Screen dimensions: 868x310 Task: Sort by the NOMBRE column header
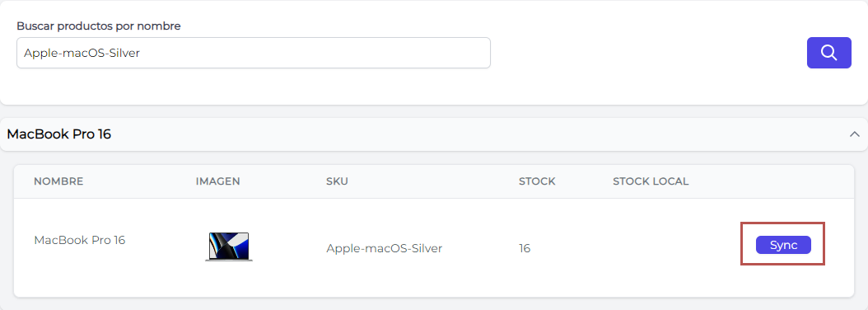(x=58, y=181)
